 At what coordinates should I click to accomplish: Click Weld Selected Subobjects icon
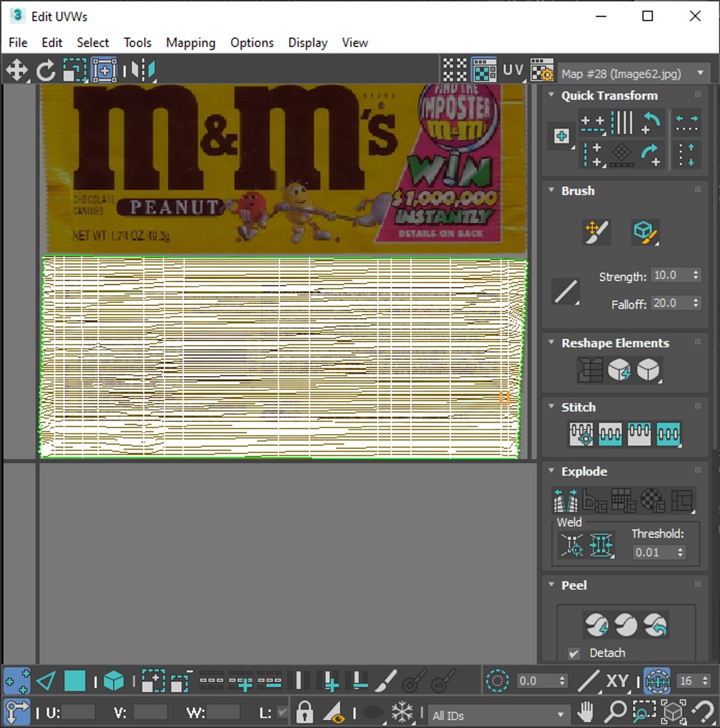(x=601, y=545)
